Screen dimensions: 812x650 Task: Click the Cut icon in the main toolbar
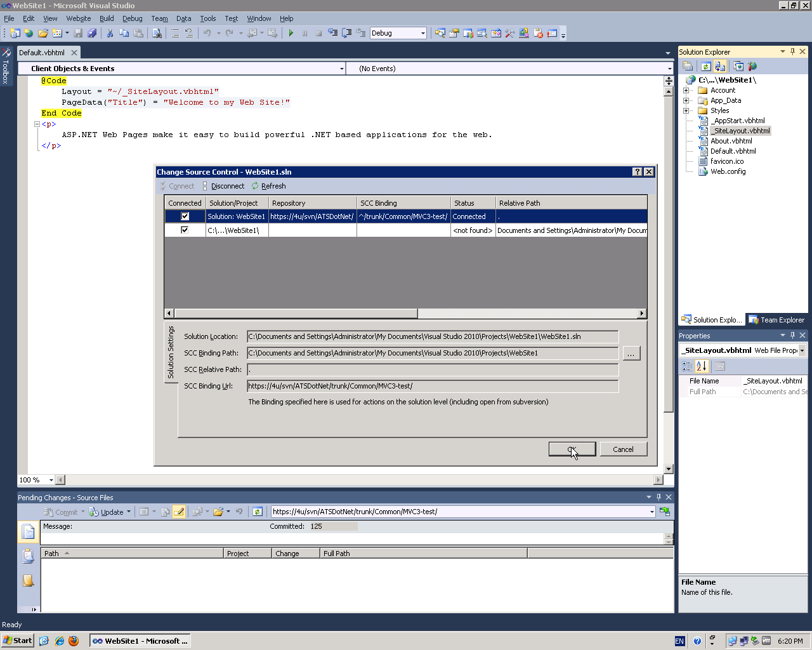110,33
